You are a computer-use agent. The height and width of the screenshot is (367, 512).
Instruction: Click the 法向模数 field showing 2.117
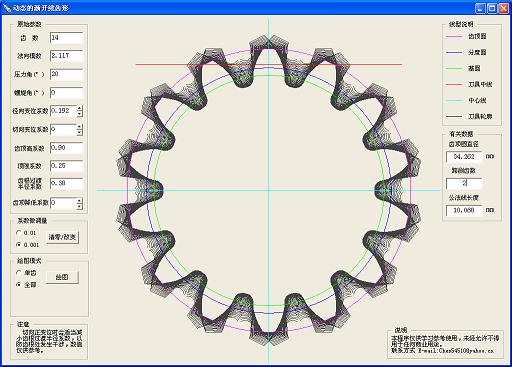tap(66, 56)
